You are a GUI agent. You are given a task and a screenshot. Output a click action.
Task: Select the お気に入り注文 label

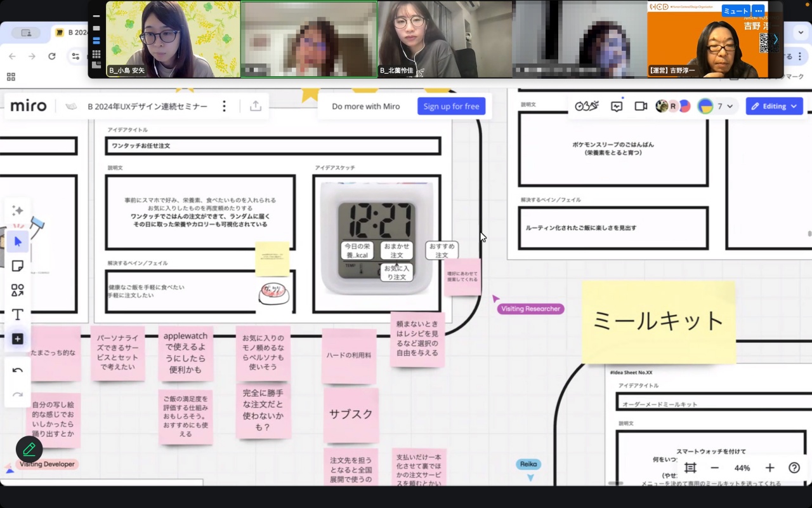[x=396, y=272]
